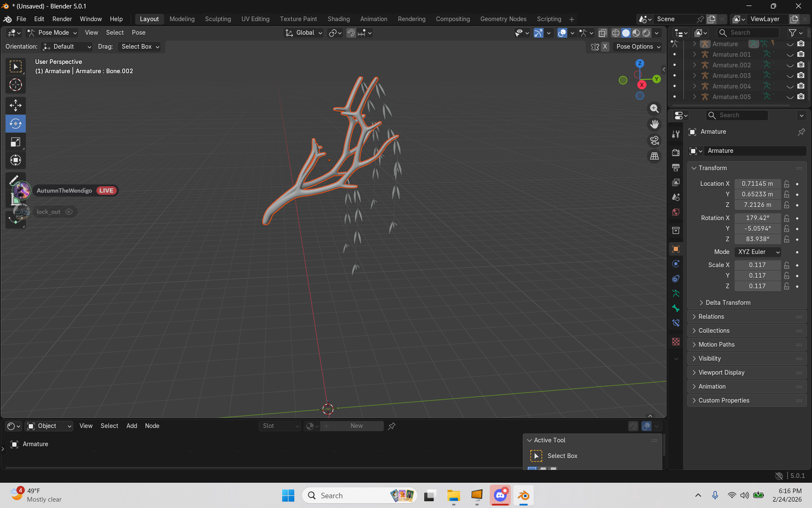Viewport: 812px width, 508px height.
Task: Open the Pose Mode dropdown
Action: tap(52, 33)
